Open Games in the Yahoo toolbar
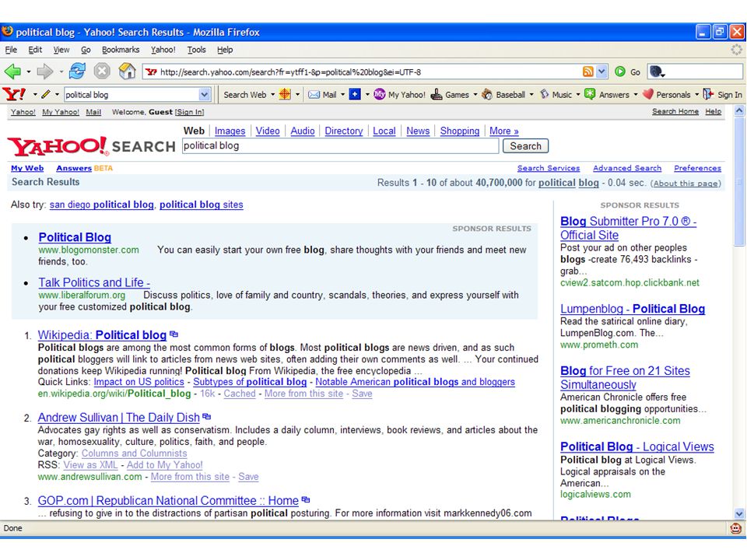Viewport: 747px width, 560px height. click(x=451, y=95)
